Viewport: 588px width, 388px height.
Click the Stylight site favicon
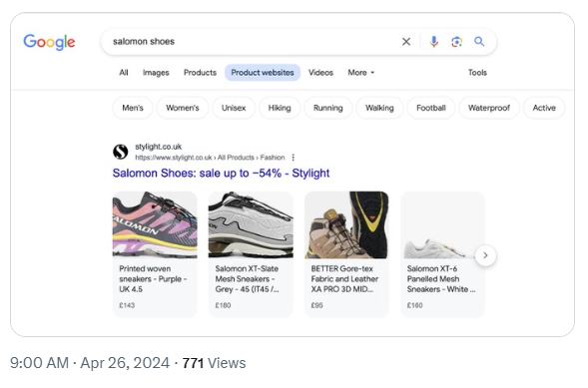[121, 152]
